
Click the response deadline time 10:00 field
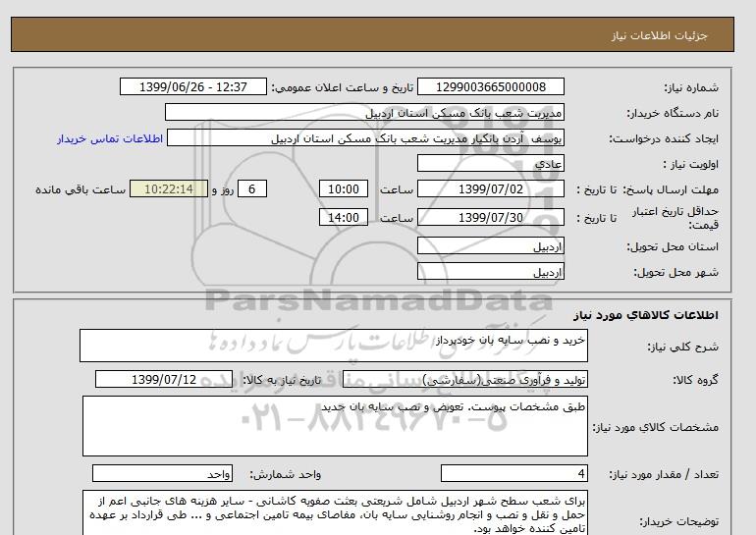[344, 188]
